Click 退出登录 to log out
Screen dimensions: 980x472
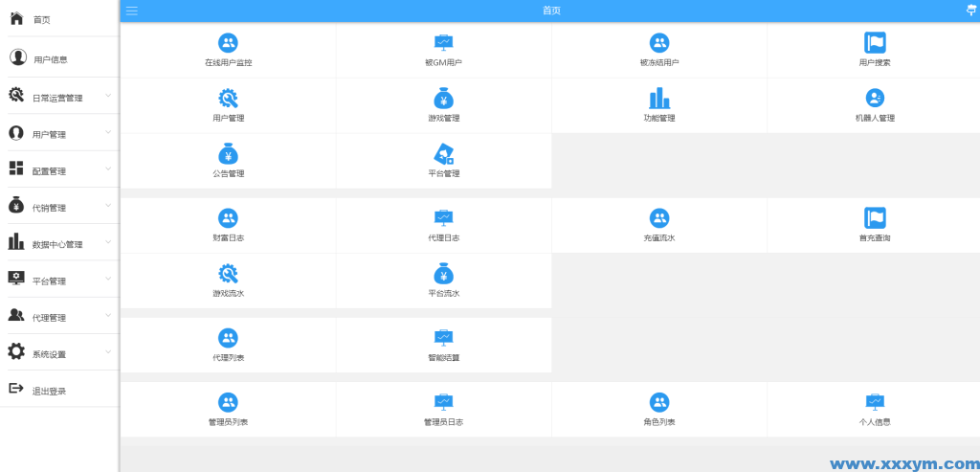[49, 391]
